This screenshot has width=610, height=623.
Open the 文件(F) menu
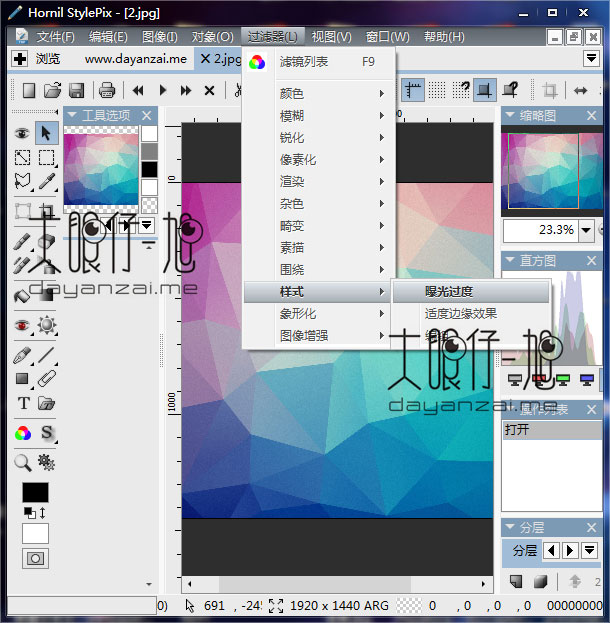click(x=56, y=37)
